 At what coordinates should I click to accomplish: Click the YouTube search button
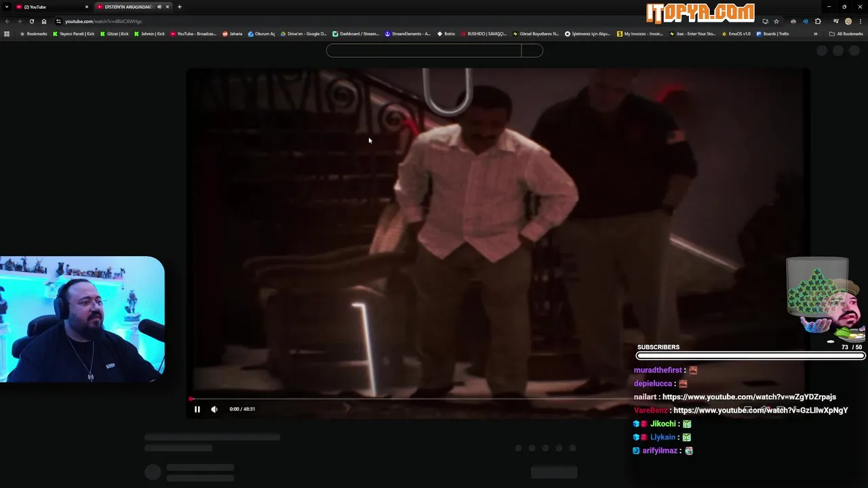(532, 50)
